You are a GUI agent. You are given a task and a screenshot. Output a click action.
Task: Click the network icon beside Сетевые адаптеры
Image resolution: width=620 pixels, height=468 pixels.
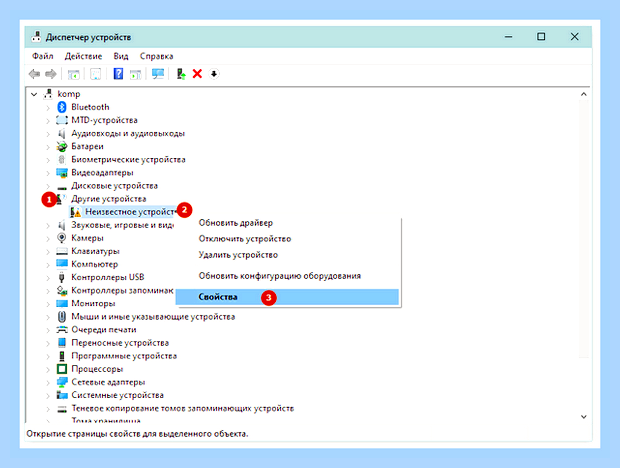(62, 382)
